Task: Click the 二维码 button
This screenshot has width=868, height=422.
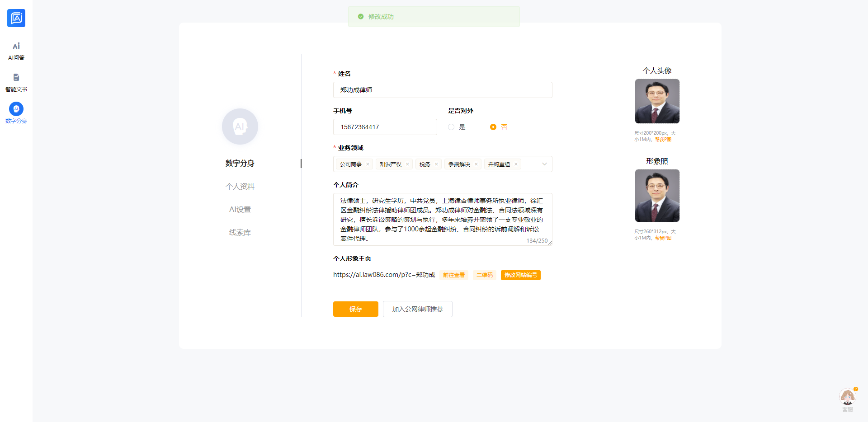Action: pyautogui.click(x=484, y=275)
